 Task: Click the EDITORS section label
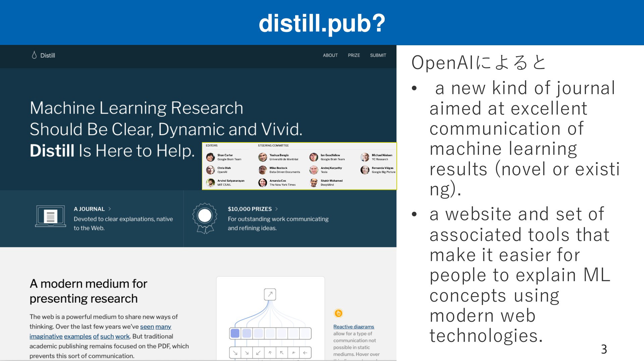(212, 145)
